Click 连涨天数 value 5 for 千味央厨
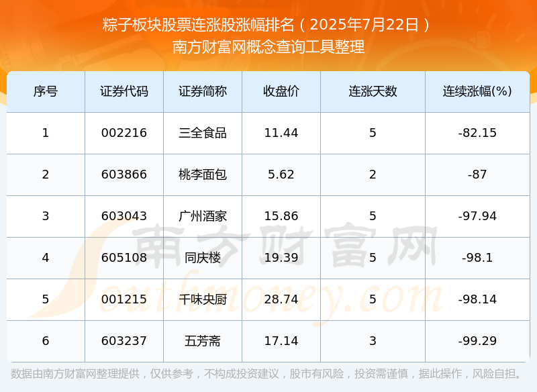The image size is (537, 392). 373,299
